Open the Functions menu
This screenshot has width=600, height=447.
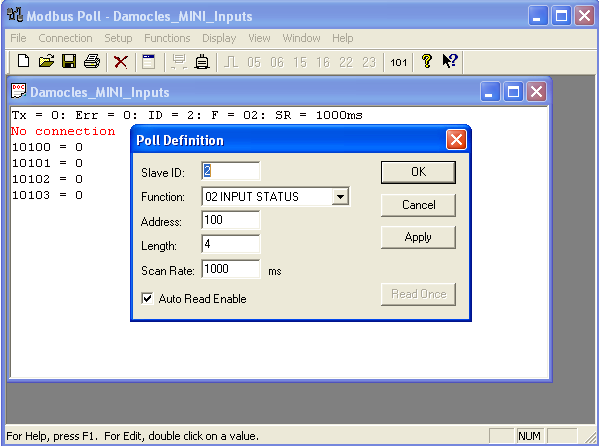(x=167, y=38)
